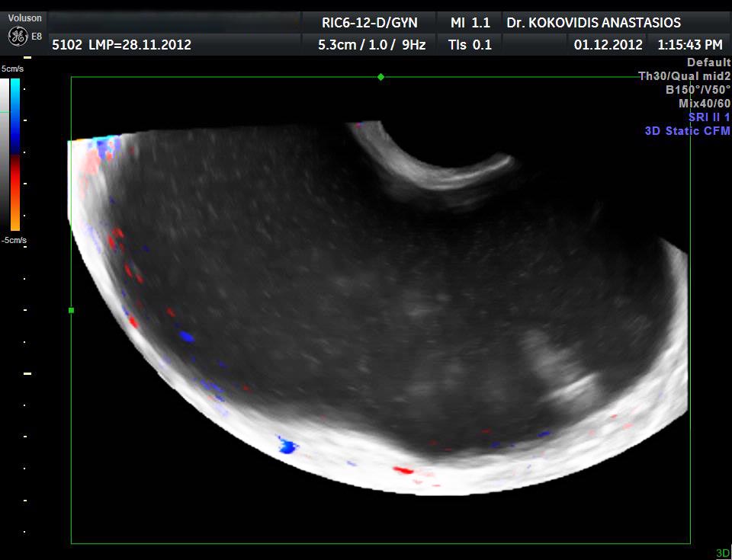Click Dr. KOKOVIDIS ANASTASIOS name
The height and width of the screenshot is (560, 732).
click(593, 22)
